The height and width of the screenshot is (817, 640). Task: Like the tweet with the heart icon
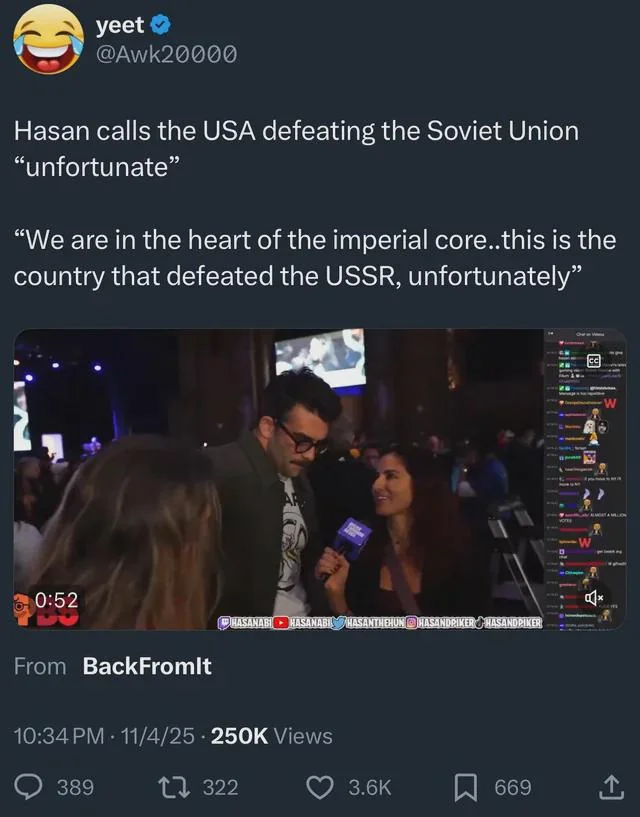[319, 787]
